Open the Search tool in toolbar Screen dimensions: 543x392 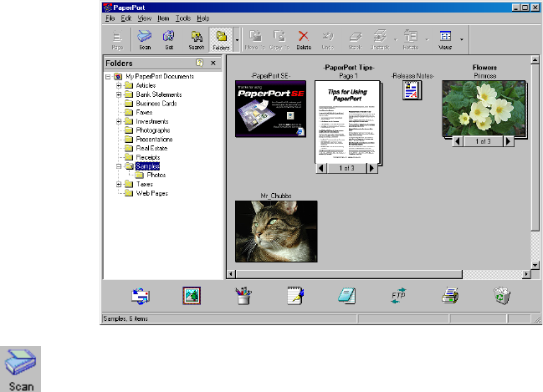click(197, 38)
